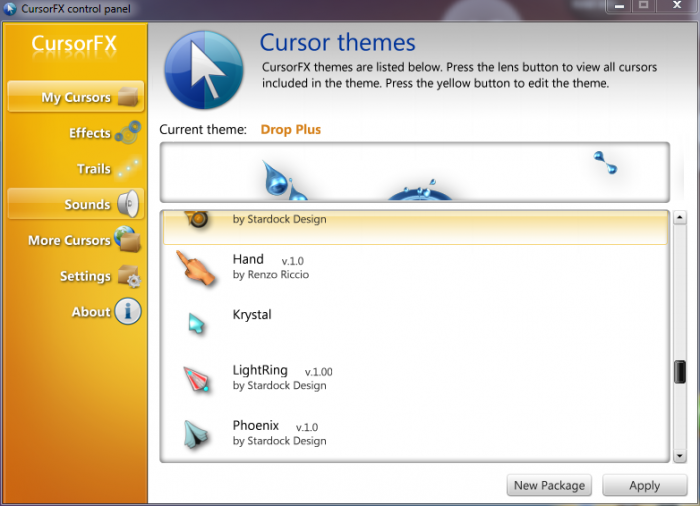This screenshot has height=506, width=700.
Task: Click the theme list scrollbar thumb
Action: coord(679,372)
